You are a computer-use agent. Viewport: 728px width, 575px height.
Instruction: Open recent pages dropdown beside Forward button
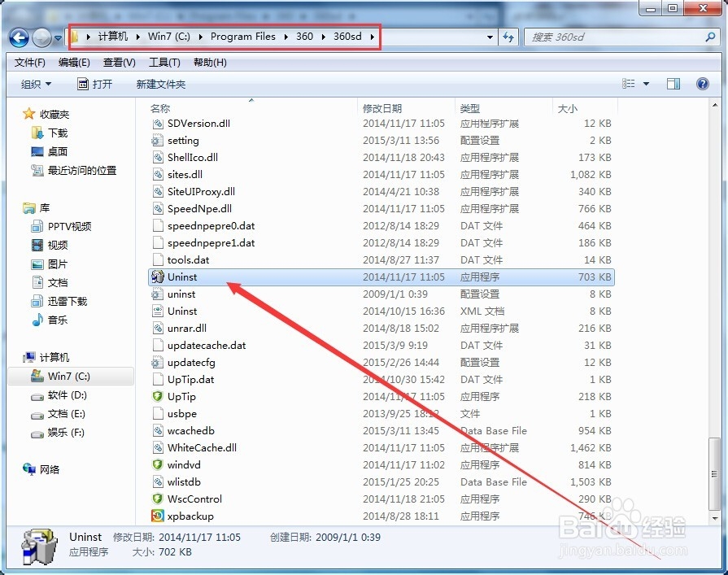[58, 38]
